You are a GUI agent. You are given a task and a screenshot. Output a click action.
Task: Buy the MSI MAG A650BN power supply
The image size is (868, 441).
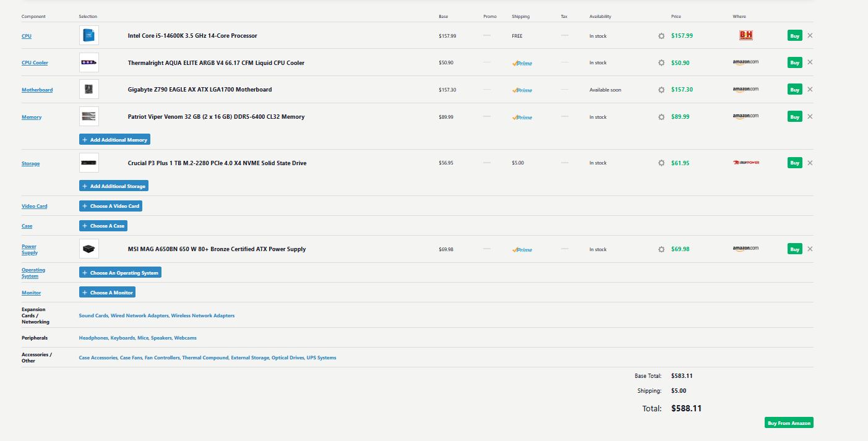pos(795,249)
